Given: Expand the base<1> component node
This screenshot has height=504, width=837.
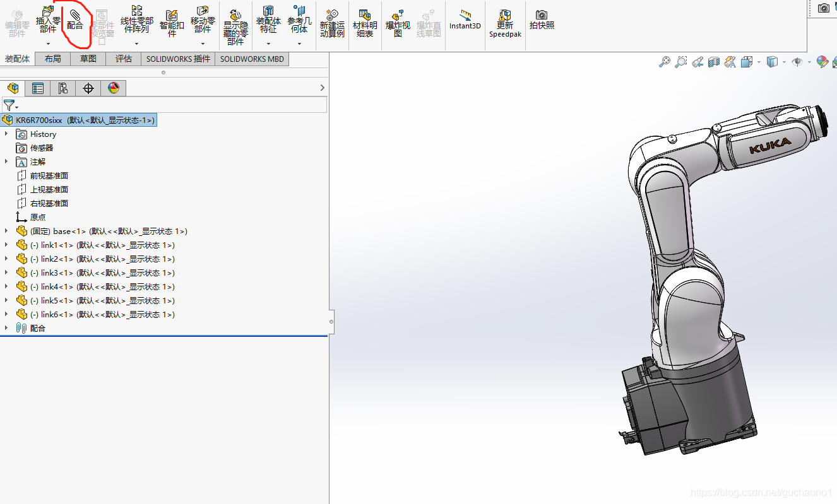Looking at the screenshot, I should [x=6, y=231].
